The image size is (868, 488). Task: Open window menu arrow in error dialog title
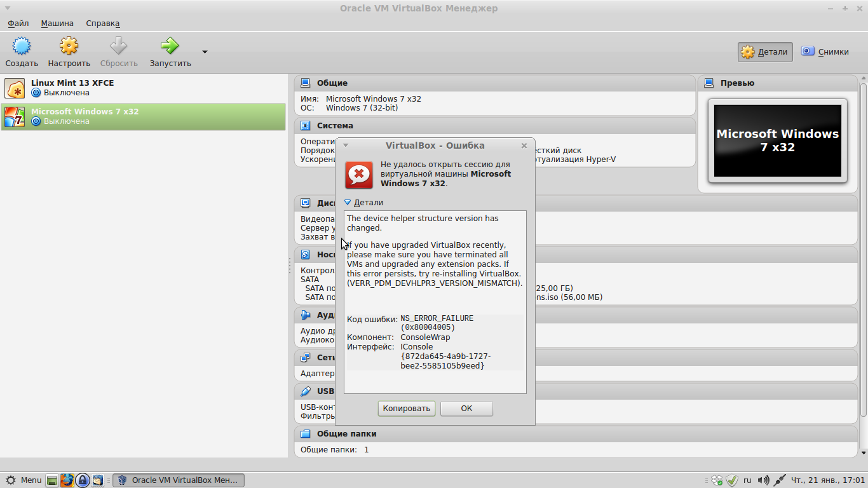[346, 146]
